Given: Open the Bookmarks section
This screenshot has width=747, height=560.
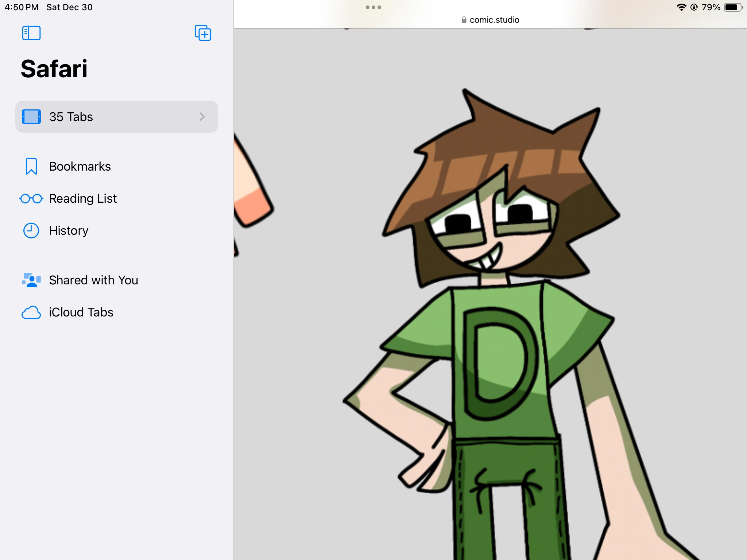Looking at the screenshot, I should [x=80, y=166].
